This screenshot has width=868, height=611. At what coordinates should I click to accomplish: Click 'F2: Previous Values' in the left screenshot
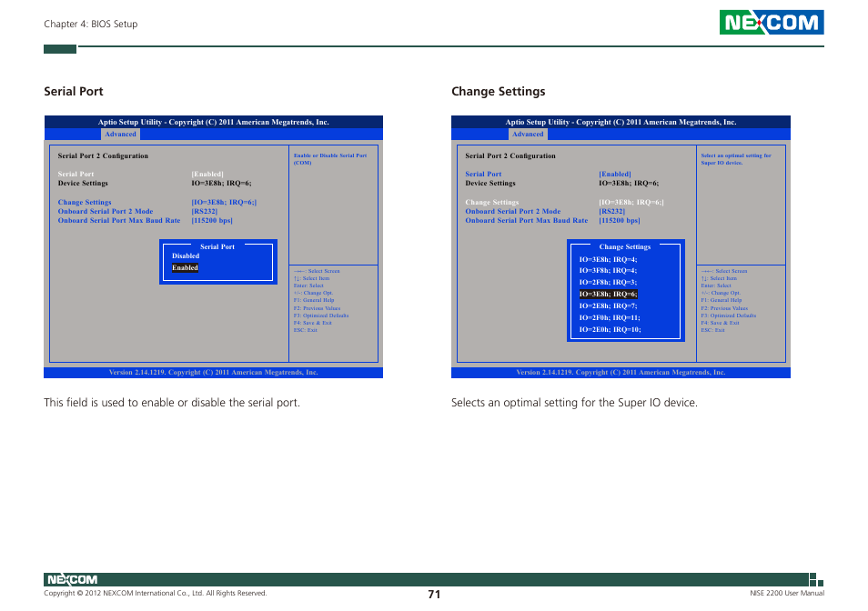(x=318, y=308)
